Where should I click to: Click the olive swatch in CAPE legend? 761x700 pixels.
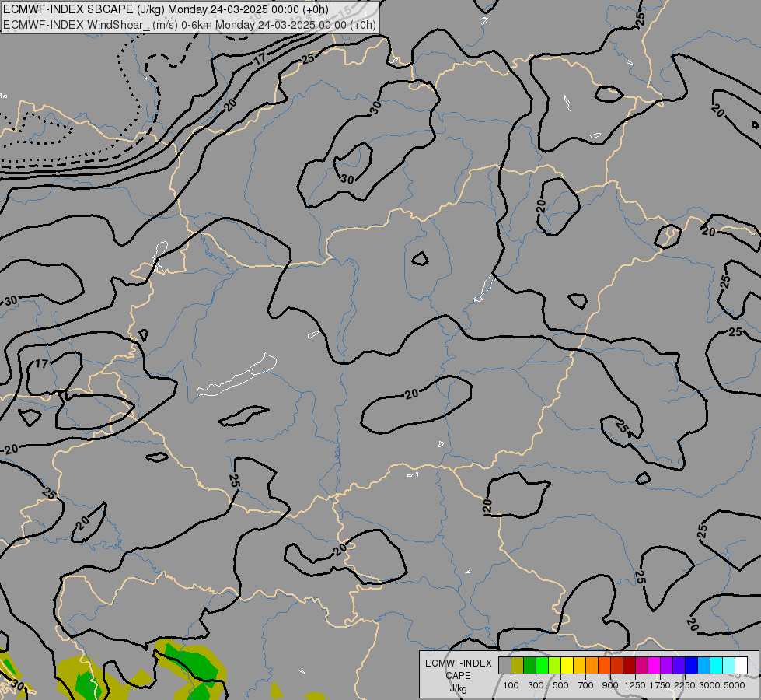(518, 666)
